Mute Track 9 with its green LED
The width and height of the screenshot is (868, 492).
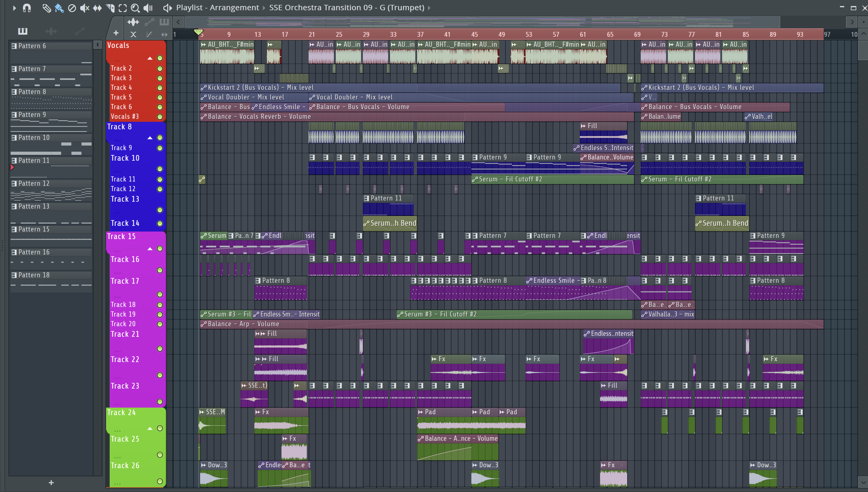pyautogui.click(x=160, y=148)
